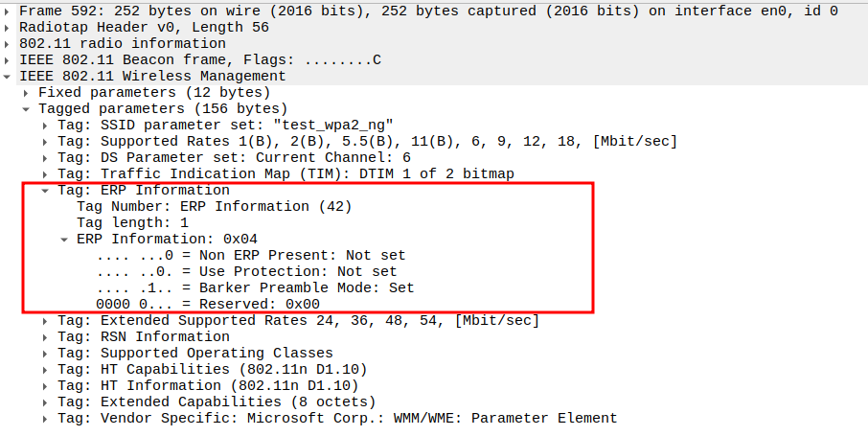Select the Tag length: 1 line
Viewport: 868px width, 436px height.
tap(132, 223)
